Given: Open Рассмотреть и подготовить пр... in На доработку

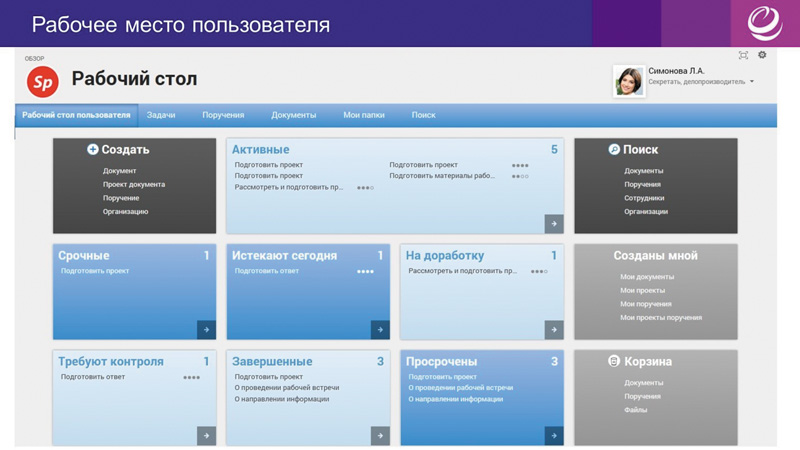Looking at the screenshot, I should click(463, 271).
